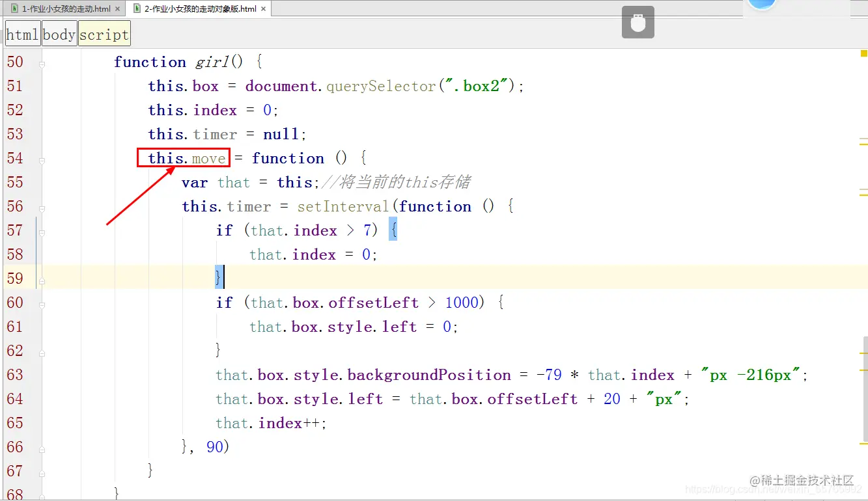Click "this.index = 0;" on line 52
The image size is (868, 501).
point(213,110)
